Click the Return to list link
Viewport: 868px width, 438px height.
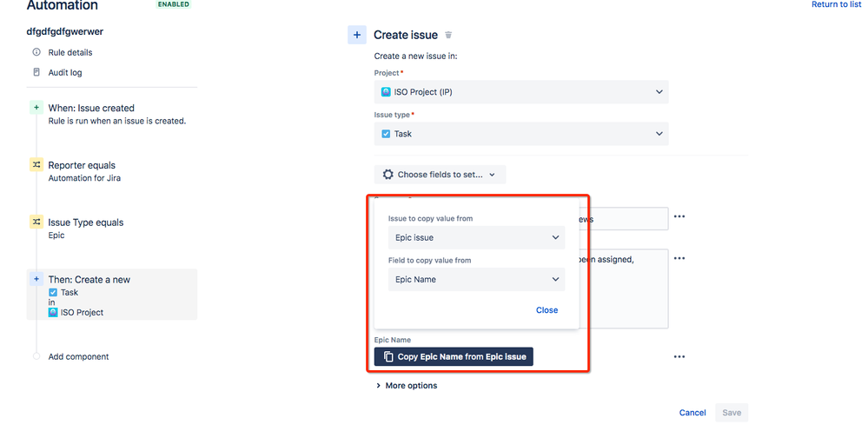836,4
